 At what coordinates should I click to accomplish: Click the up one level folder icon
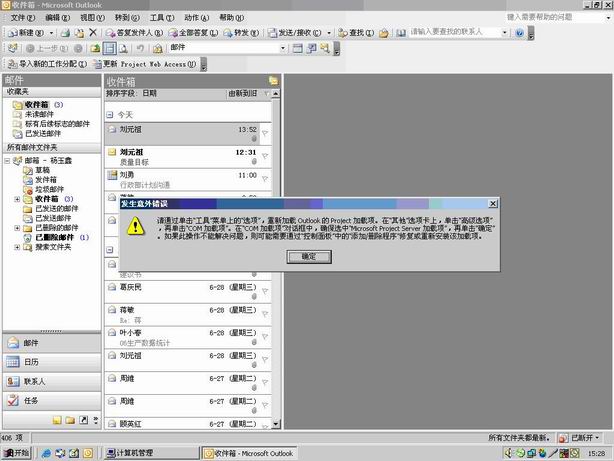point(95,49)
